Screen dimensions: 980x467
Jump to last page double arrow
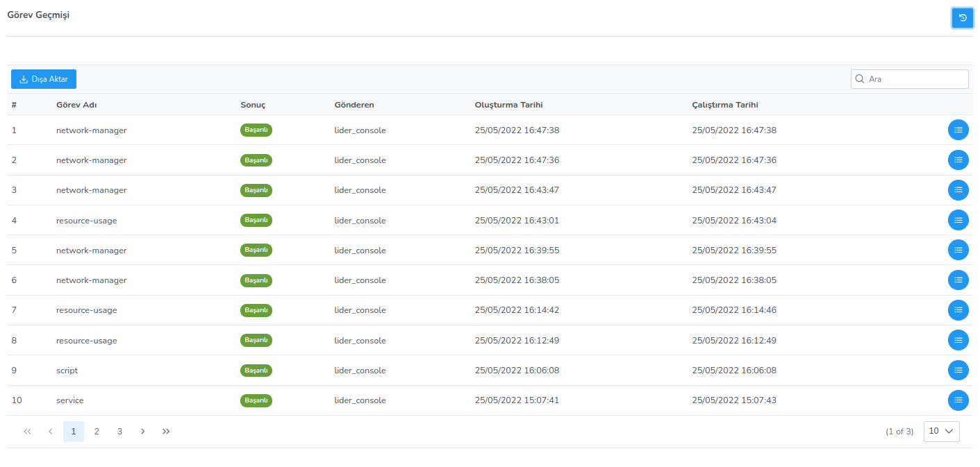coord(166,432)
